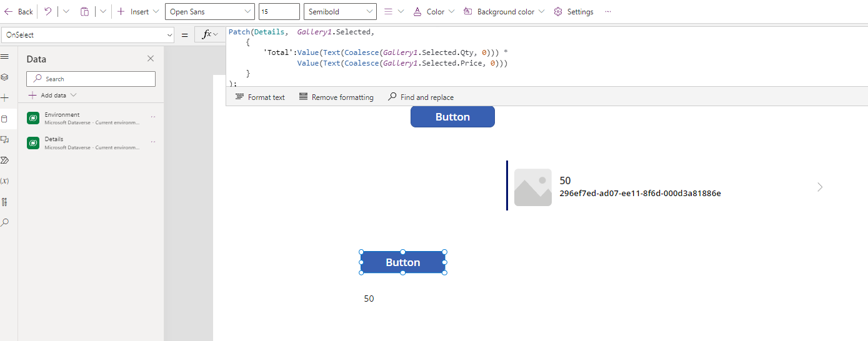Click the font size field showing 15
The image size is (868, 341).
coord(279,11)
